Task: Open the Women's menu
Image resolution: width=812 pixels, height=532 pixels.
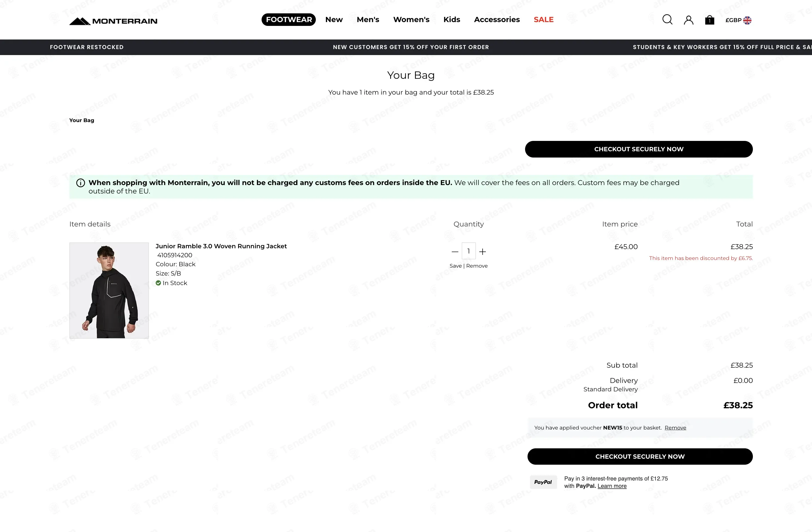Action: pos(411,19)
